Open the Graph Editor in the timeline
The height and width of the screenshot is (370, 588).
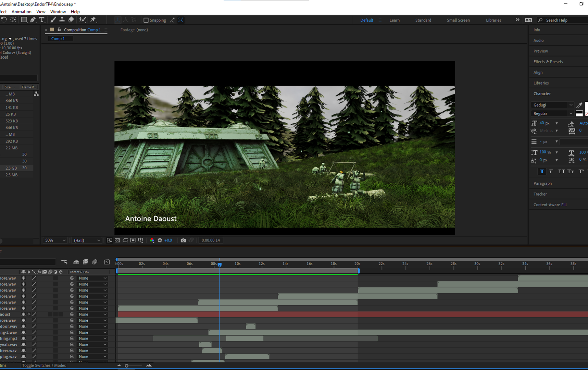[x=107, y=262]
